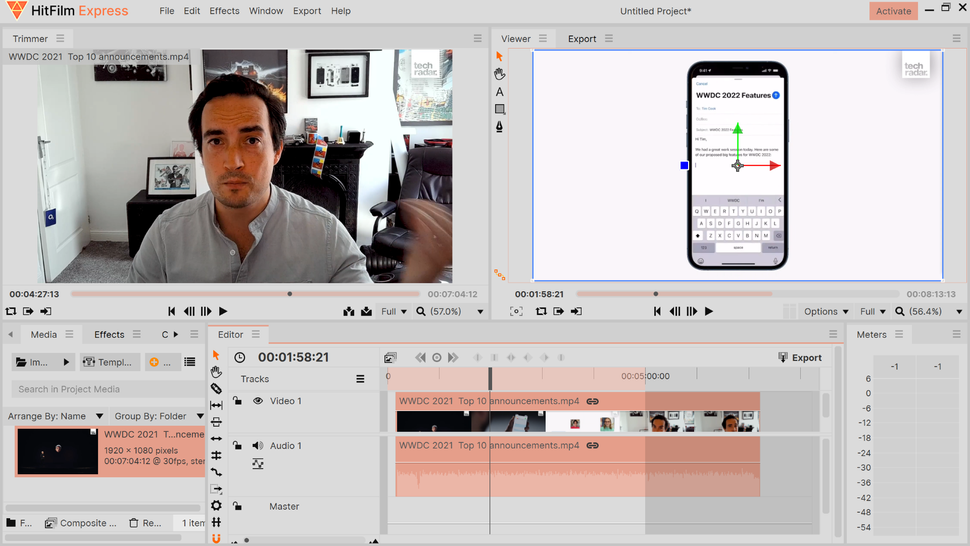Click the Trimmer Insert Clip icon

click(349, 312)
